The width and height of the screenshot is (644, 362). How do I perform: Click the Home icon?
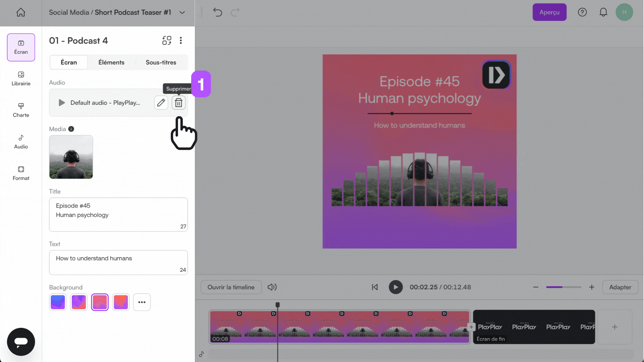pyautogui.click(x=20, y=12)
